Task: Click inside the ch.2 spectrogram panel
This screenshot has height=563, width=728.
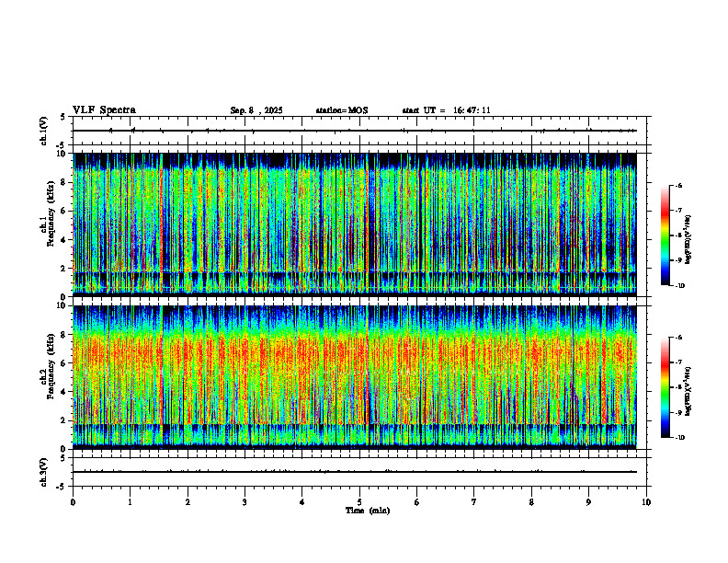Action: coord(355,377)
